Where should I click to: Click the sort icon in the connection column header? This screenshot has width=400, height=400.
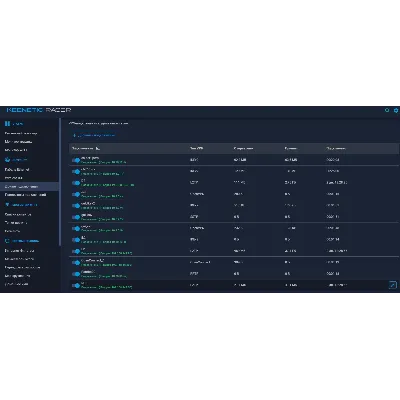click(98, 149)
